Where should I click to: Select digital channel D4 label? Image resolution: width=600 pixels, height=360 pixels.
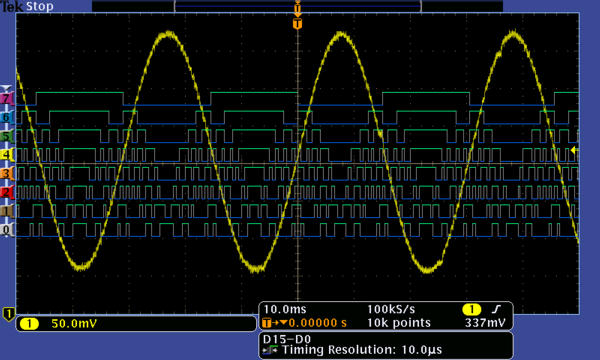(x=7, y=155)
